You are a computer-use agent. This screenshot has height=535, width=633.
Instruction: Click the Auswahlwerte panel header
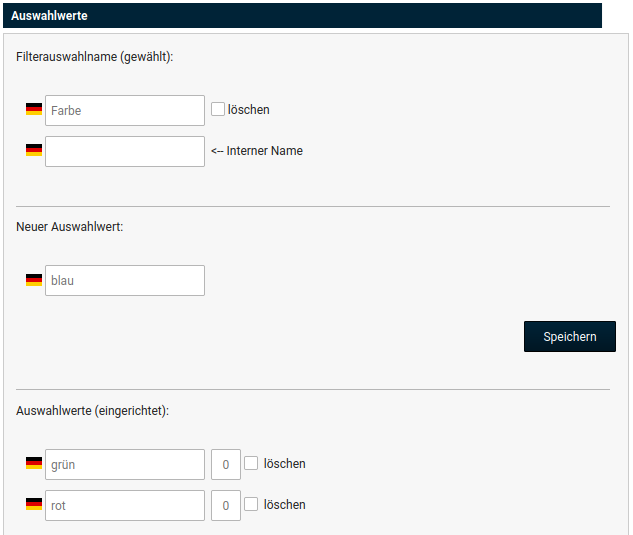301,15
